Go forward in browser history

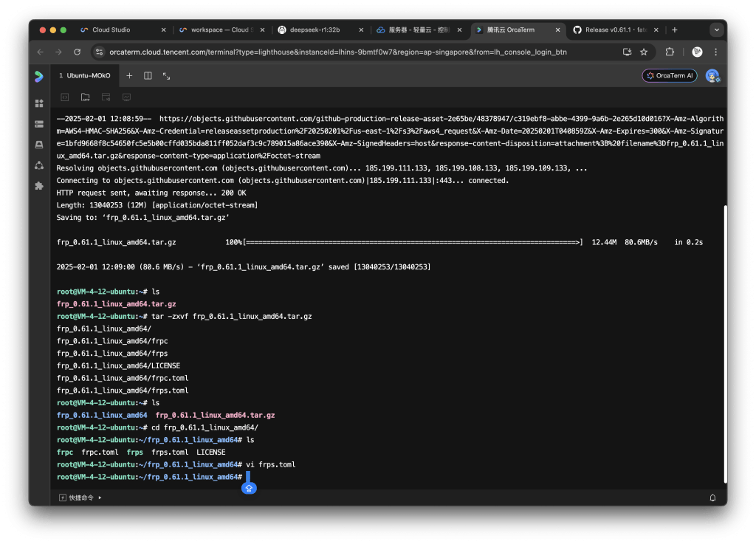click(58, 52)
